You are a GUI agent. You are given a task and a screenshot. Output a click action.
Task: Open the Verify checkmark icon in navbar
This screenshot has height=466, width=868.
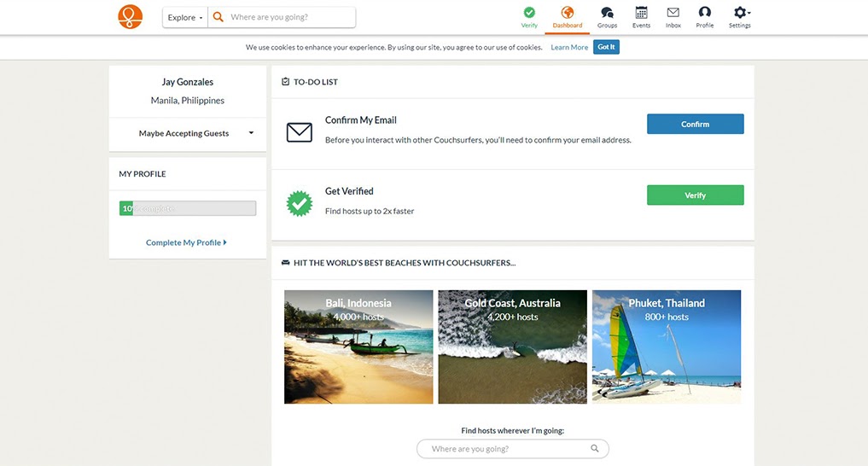tap(529, 12)
